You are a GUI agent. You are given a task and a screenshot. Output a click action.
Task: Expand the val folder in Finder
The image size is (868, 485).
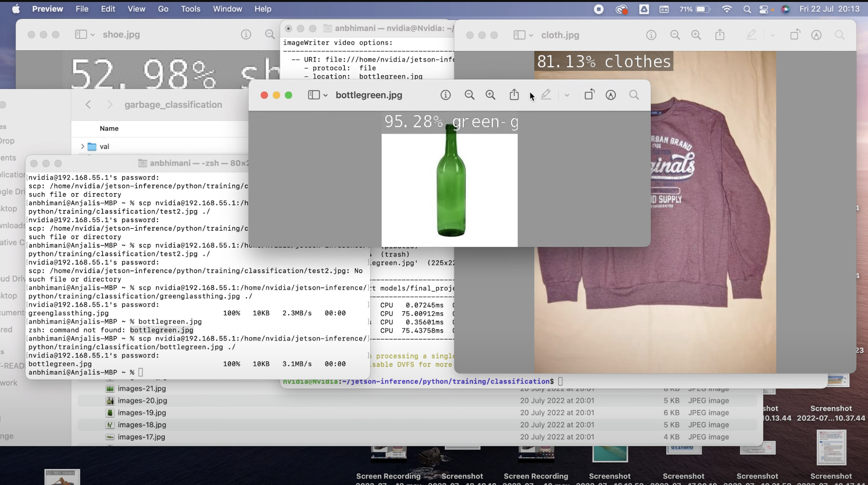tap(82, 146)
